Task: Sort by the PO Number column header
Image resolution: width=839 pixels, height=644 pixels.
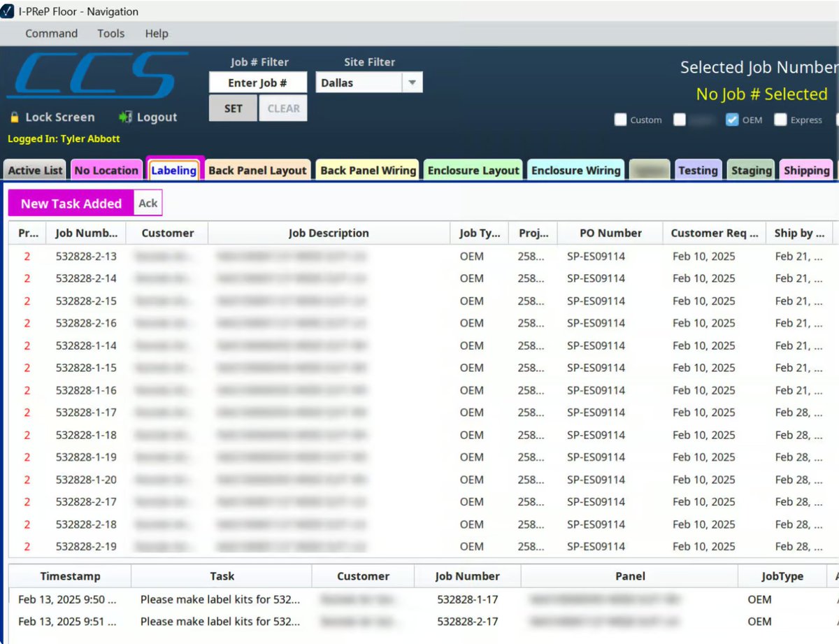Action: pyautogui.click(x=610, y=233)
